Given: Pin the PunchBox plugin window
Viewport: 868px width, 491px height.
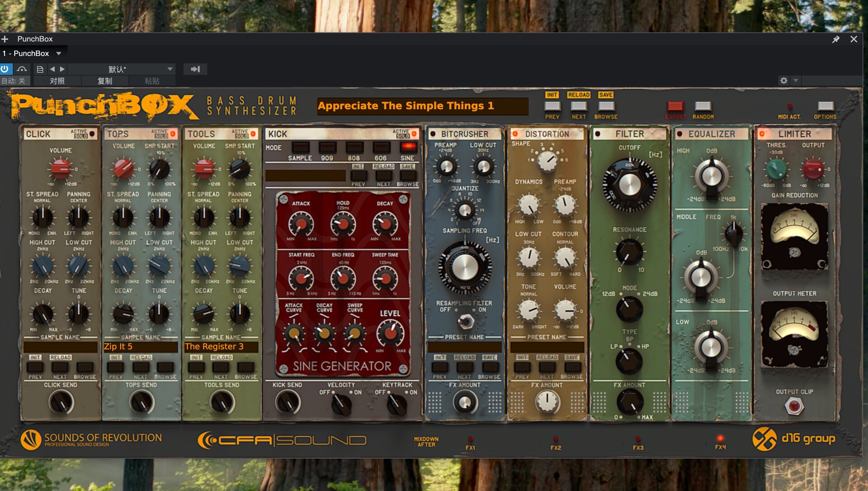Looking at the screenshot, I should [835, 39].
